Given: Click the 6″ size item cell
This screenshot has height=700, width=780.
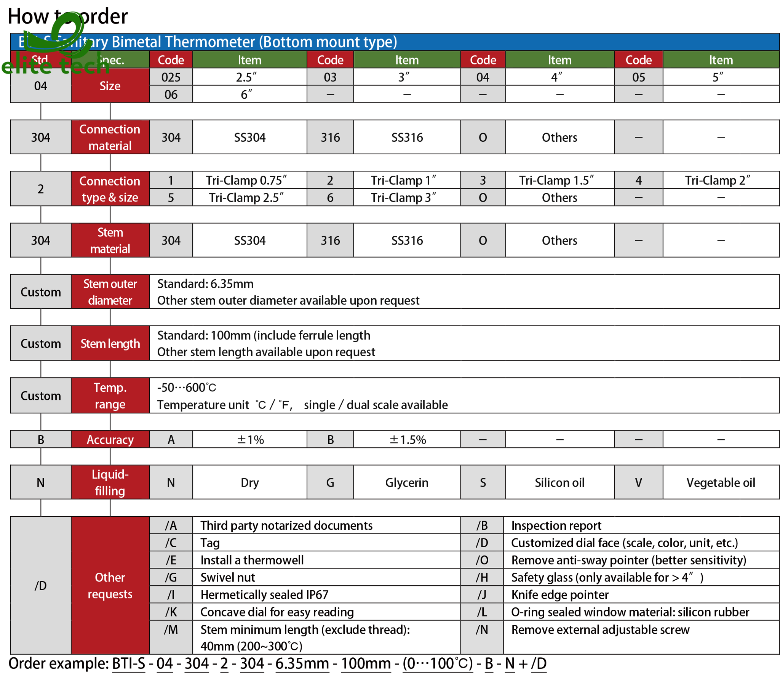Looking at the screenshot, I should pyautogui.click(x=249, y=94).
